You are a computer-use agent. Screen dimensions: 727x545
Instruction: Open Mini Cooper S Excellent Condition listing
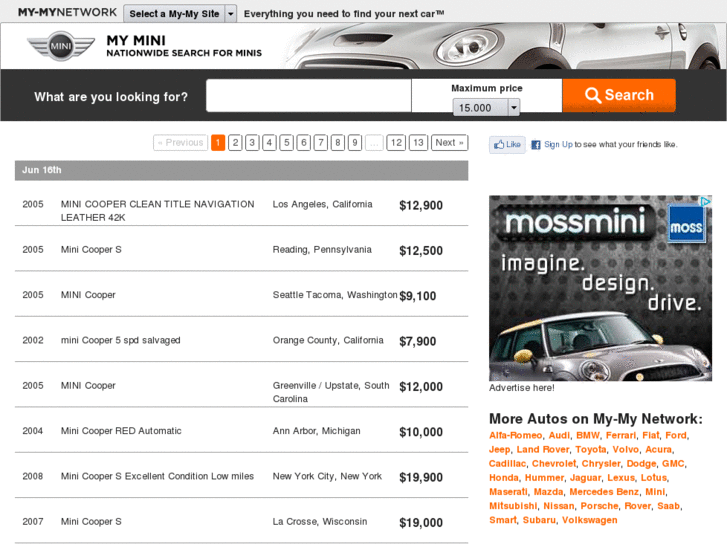click(x=241, y=476)
